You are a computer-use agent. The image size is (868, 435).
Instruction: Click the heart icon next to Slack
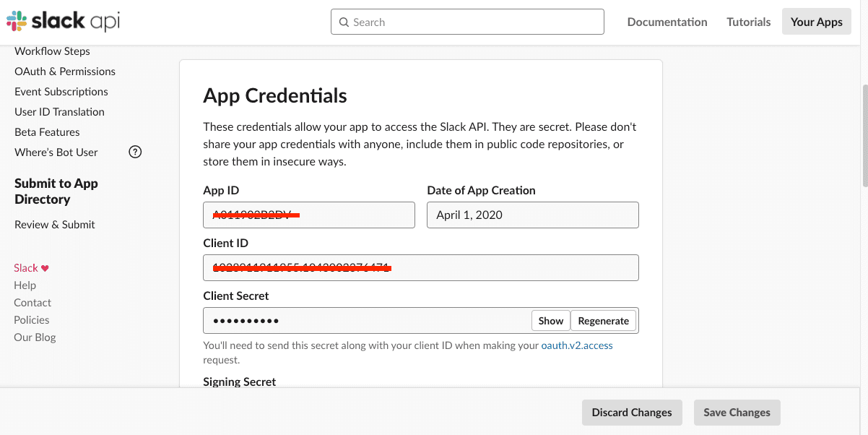click(x=45, y=268)
